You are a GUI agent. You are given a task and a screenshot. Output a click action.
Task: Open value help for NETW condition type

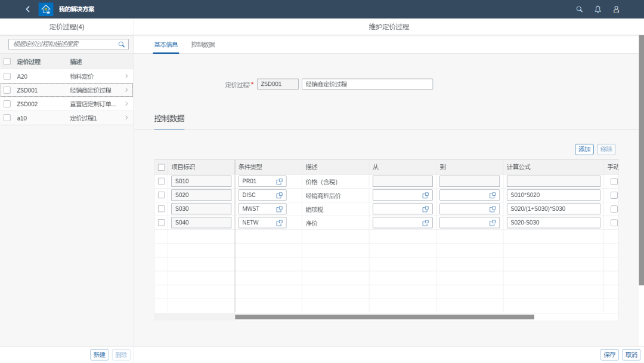click(279, 223)
